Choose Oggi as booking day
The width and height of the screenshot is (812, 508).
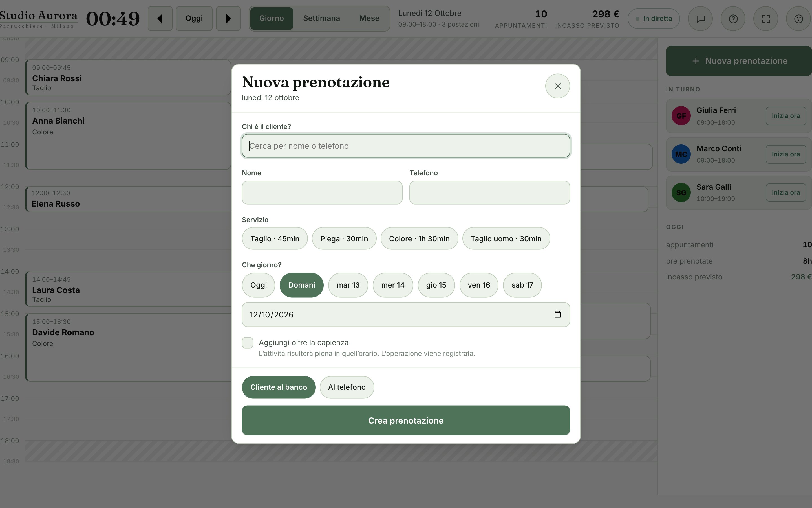coord(258,285)
